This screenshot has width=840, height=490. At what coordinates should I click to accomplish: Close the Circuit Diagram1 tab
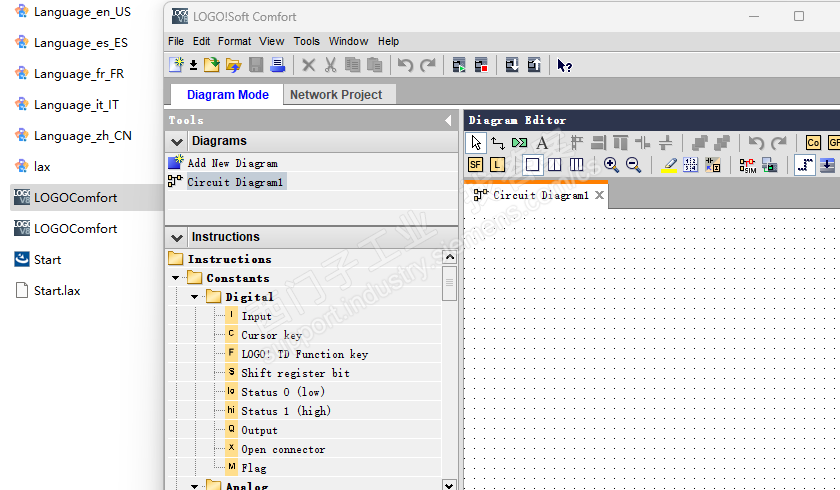click(599, 195)
